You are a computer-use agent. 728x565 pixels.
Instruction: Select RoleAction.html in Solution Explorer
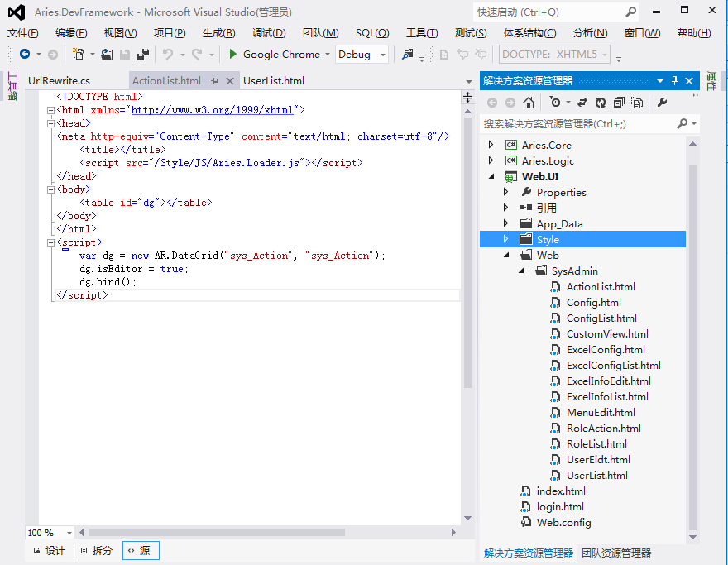point(604,428)
